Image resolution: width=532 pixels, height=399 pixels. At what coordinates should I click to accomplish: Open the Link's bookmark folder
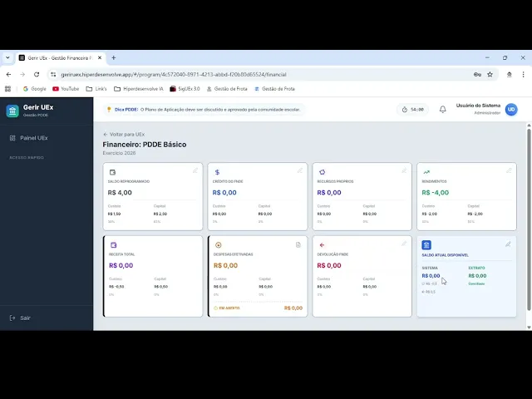[x=96, y=89]
